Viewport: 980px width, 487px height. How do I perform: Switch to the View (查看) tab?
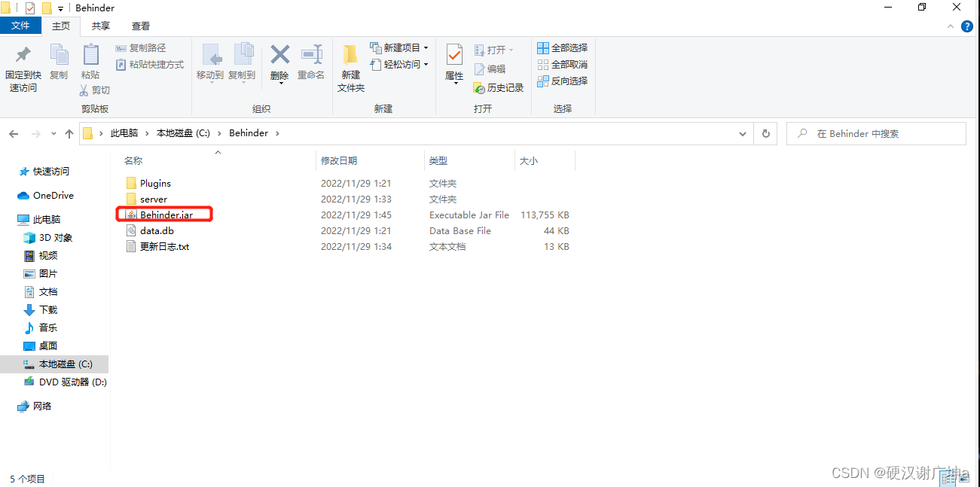(x=141, y=26)
